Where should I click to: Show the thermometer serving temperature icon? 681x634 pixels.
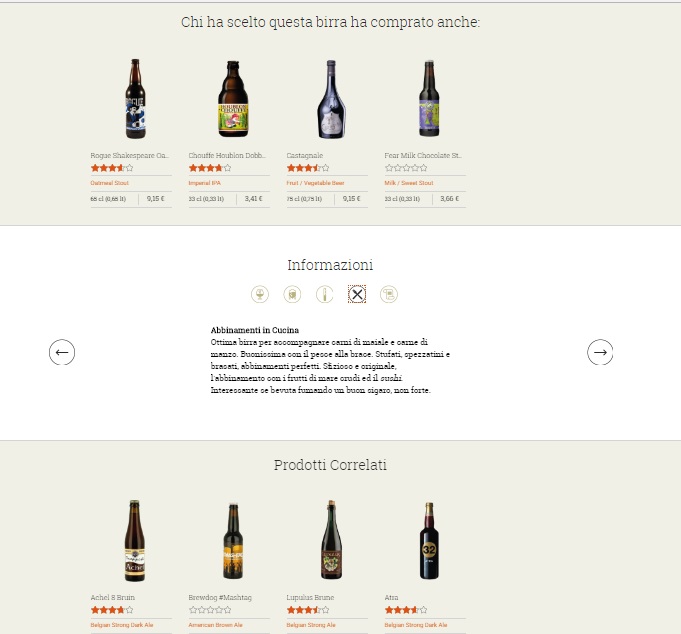tap(324, 294)
